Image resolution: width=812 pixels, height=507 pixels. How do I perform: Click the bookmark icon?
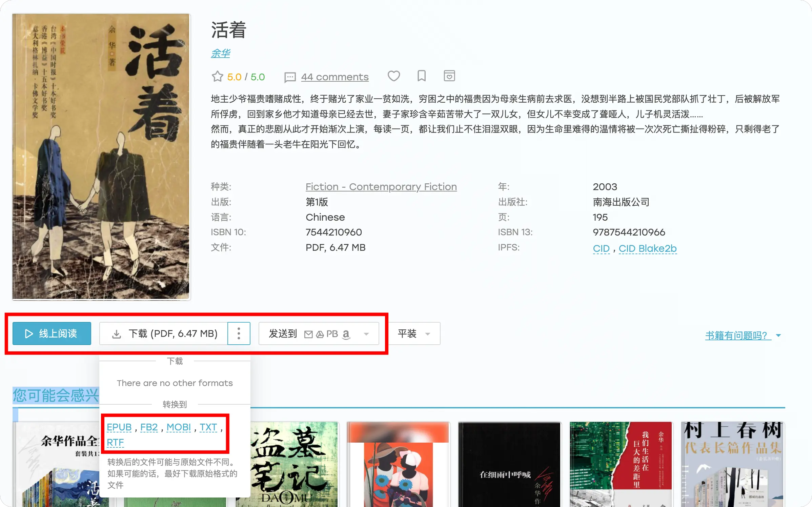pos(421,76)
